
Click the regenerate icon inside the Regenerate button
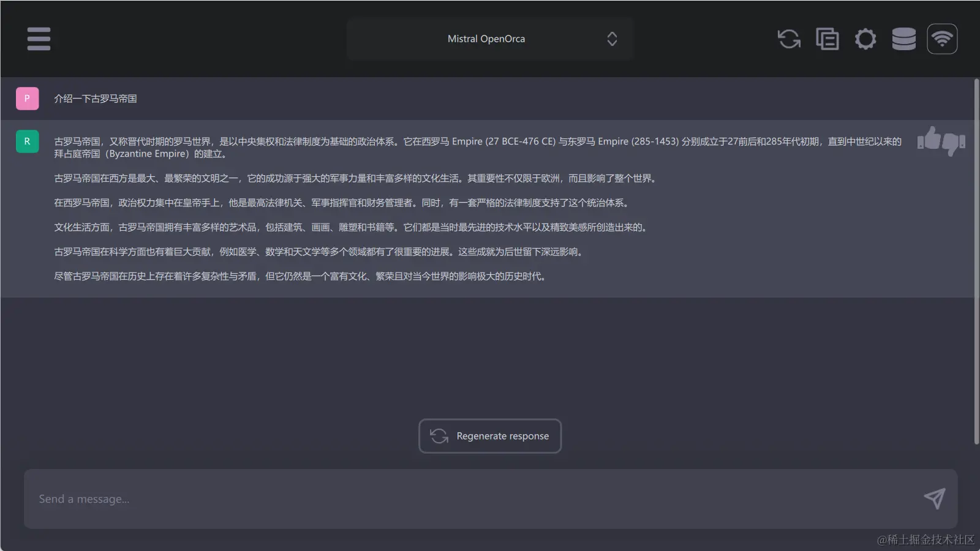438,436
